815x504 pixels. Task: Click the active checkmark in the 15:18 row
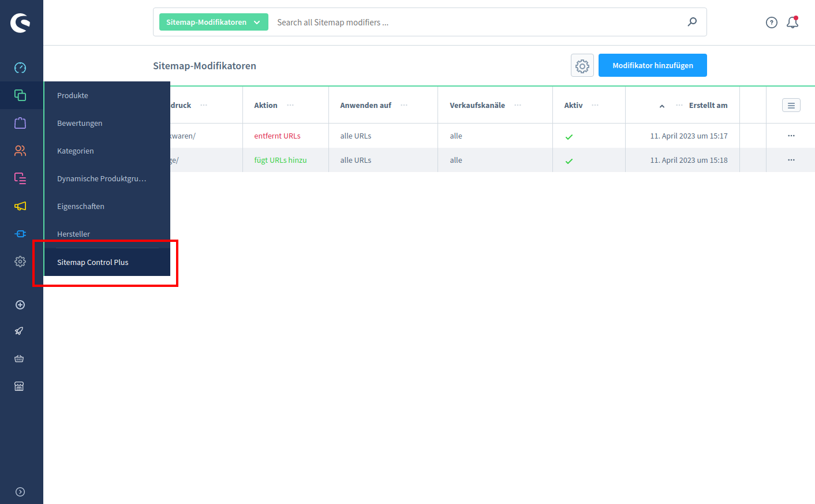click(x=569, y=161)
